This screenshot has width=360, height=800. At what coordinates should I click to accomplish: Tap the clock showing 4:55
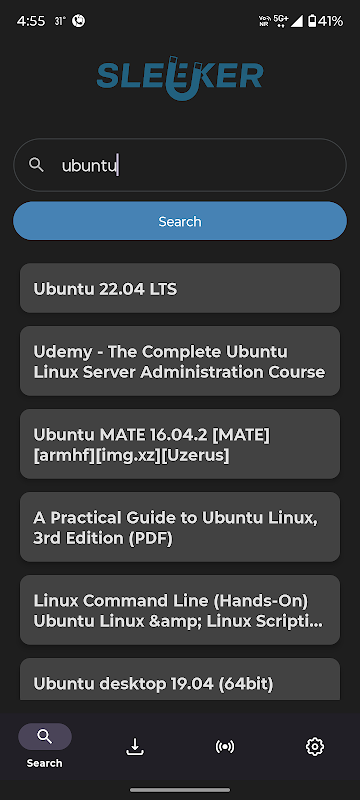[31, 21]
